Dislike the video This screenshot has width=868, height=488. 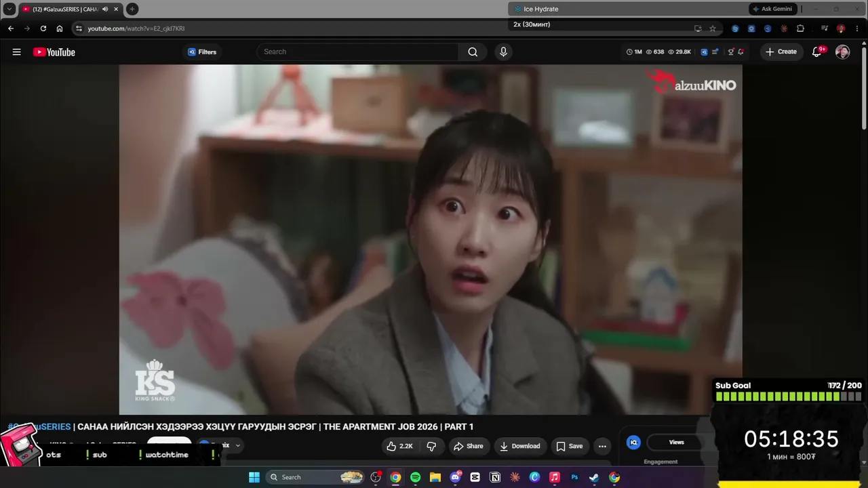point(431,446)
